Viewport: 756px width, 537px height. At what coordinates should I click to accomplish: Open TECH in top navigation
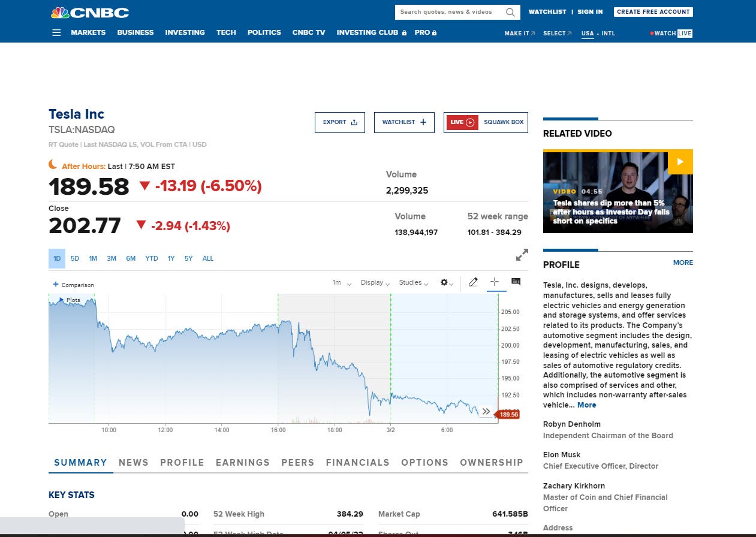[x=226, y=32]
